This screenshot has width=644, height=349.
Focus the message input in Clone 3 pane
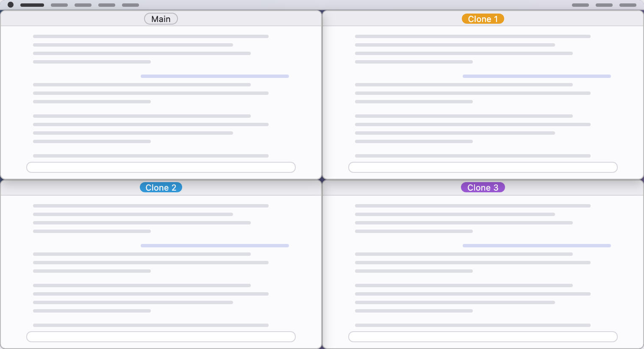pos(483,337)
